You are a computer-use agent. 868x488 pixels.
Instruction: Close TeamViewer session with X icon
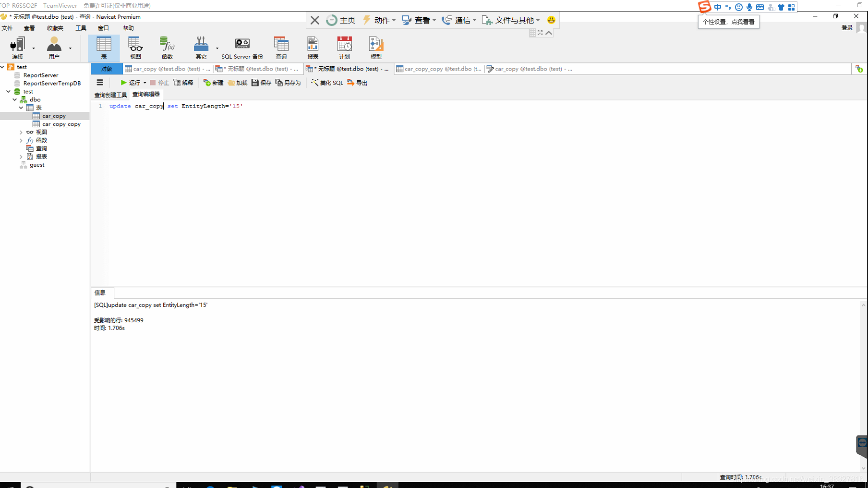[315, 20]
